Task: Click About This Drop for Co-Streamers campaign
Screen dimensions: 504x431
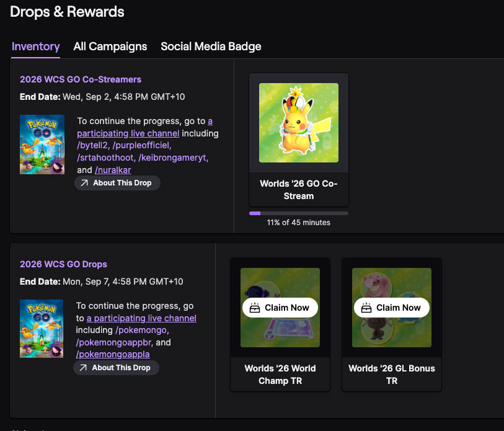Action: [117, 183]
